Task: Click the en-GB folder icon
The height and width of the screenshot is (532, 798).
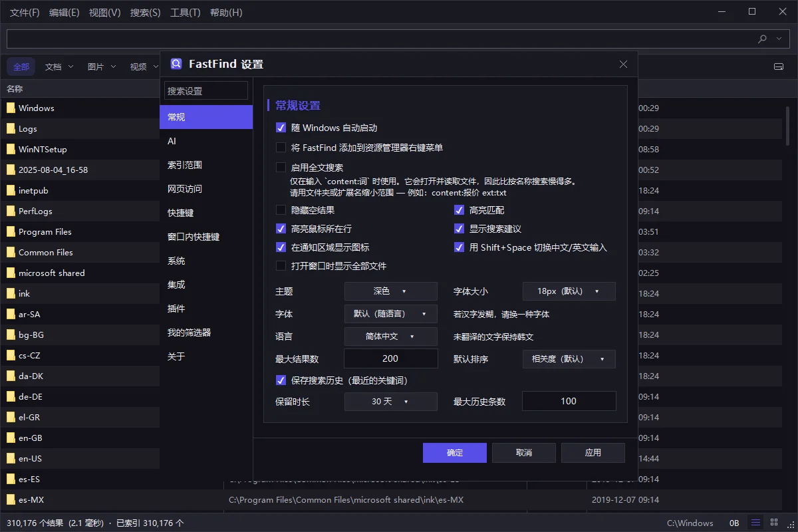Action: [x=11, y=438]
